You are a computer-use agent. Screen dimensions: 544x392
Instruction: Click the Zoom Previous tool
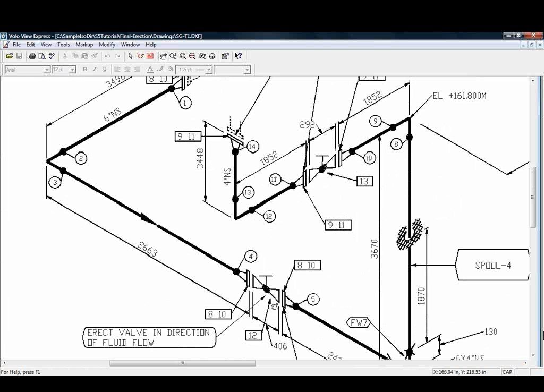point(202,56)
